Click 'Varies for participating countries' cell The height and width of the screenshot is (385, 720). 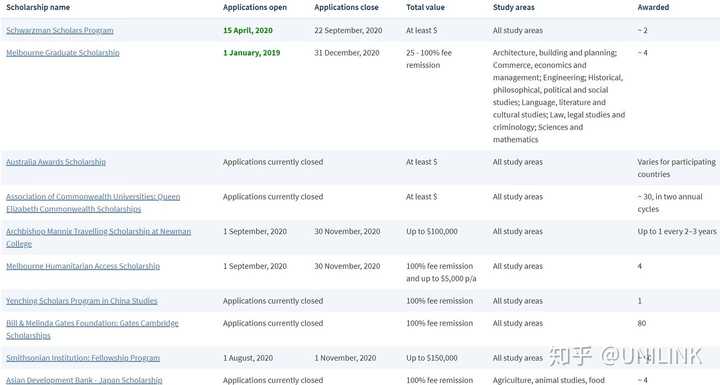coord(676,168)
